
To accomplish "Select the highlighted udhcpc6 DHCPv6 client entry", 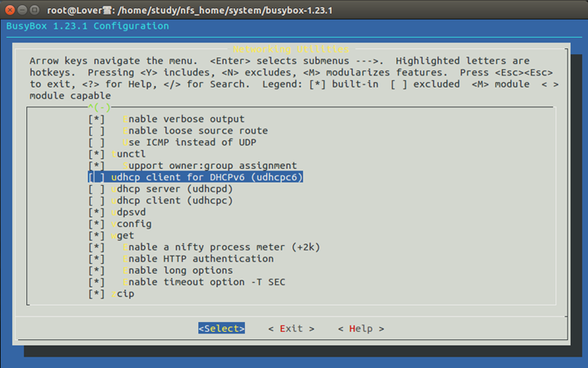I will (x=195, y=177).
